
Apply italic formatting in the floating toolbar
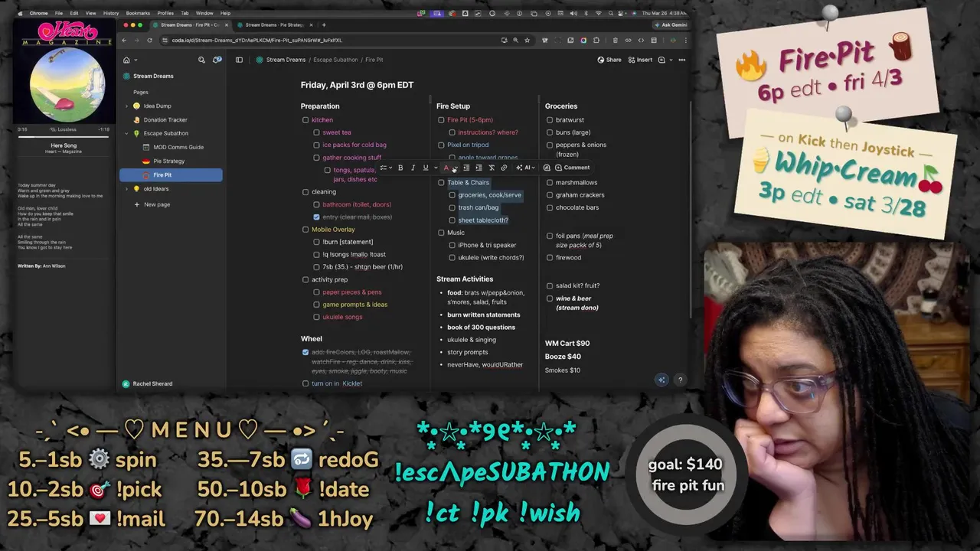[413, 168]
